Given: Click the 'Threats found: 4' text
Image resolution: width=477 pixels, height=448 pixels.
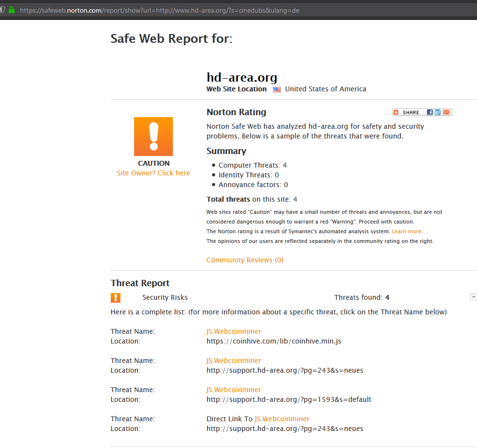Looking at the screenshot, I should pos(362,297).
